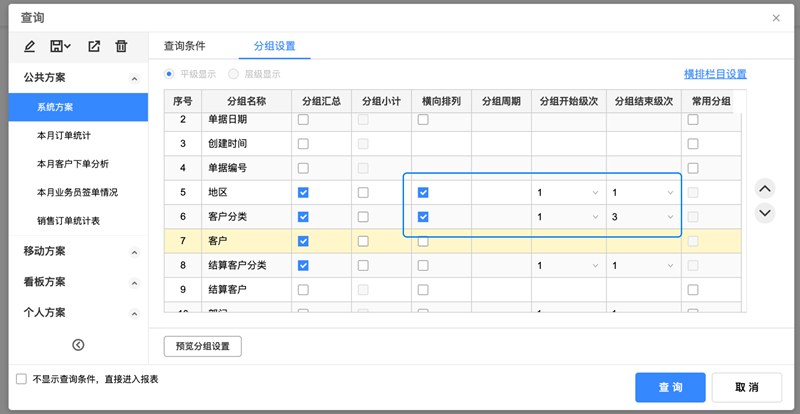800x414 pixels.
Task: Click the 预览分组设置 button
Action: coord(202,346)
